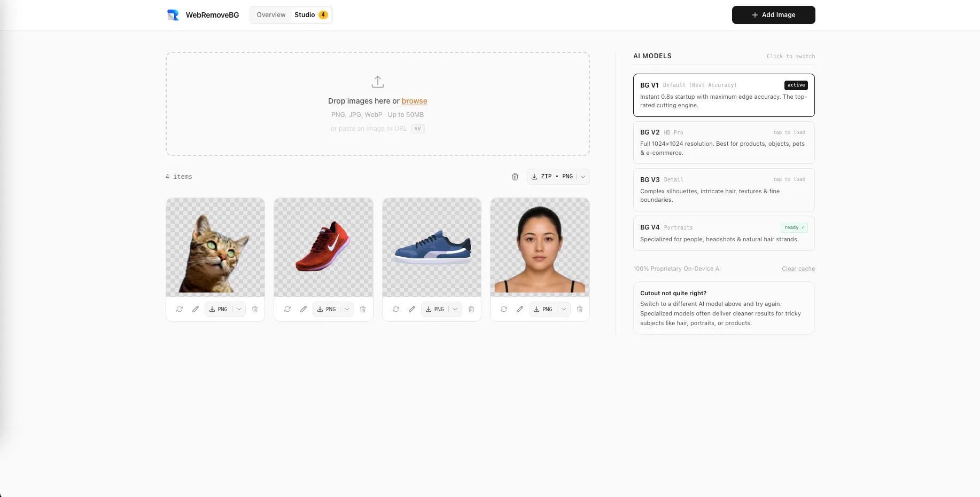Edit the red shoe image
Screen dimensions: 980x497
(304, 309)
